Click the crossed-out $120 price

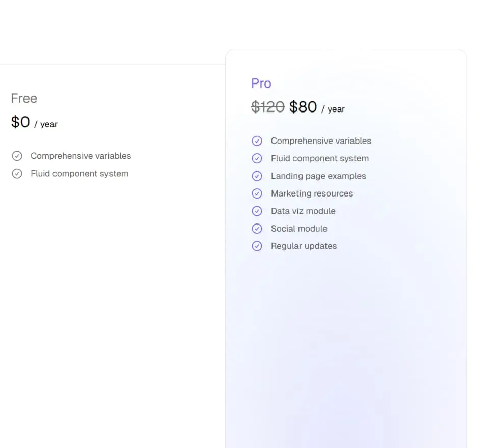click(x=268, y=107)
